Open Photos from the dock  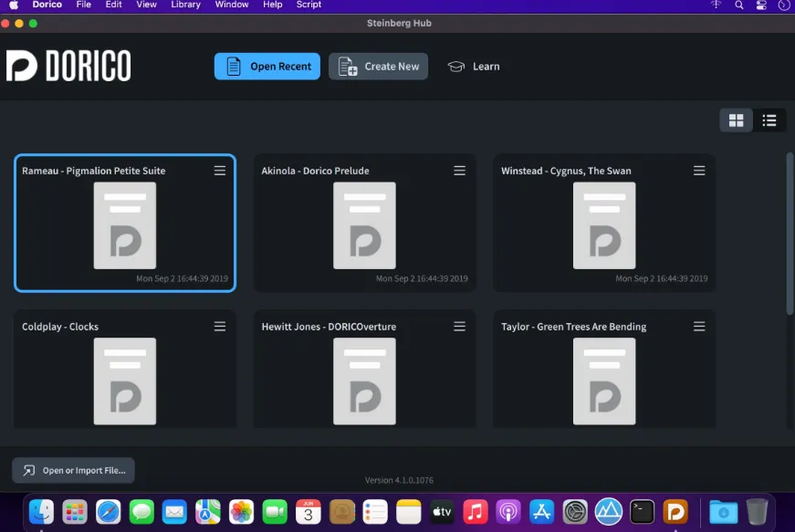pyautogui.click(x=241, y=512)
